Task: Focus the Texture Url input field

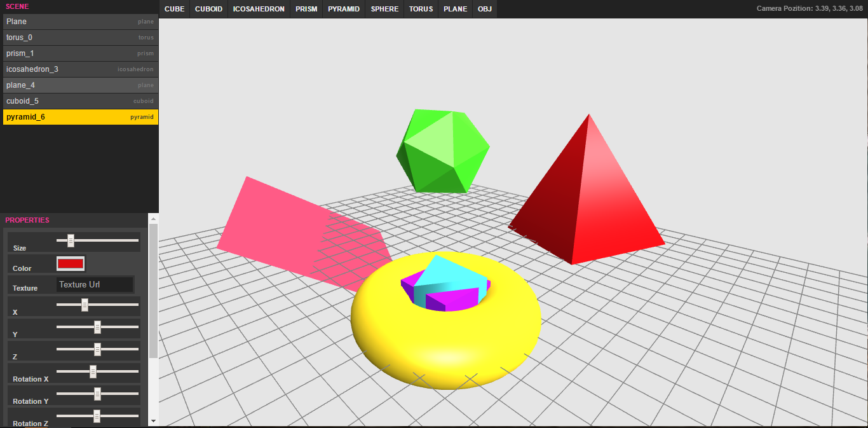Action: coord(95,284)
